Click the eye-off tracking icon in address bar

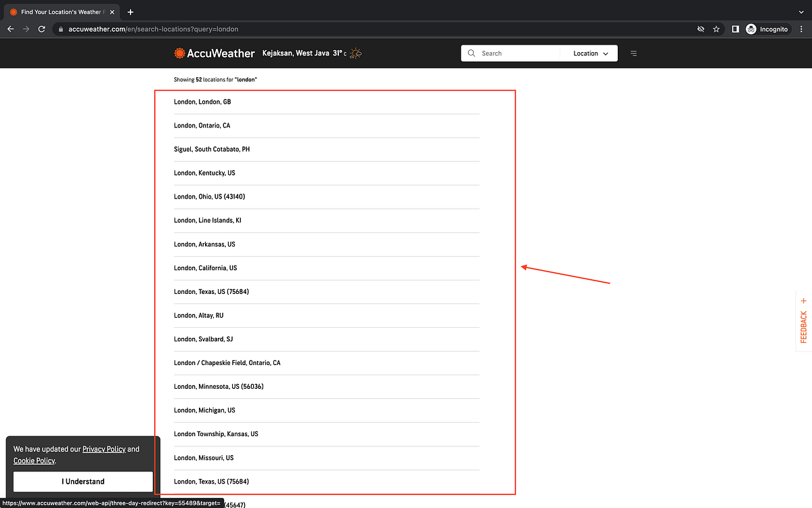[700, 29]
